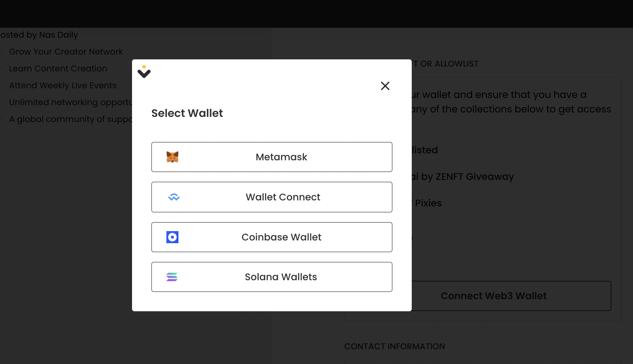Choose the Metamask wallet option
Viewport: 633px width, 364px height.
(x=272, y=157)
